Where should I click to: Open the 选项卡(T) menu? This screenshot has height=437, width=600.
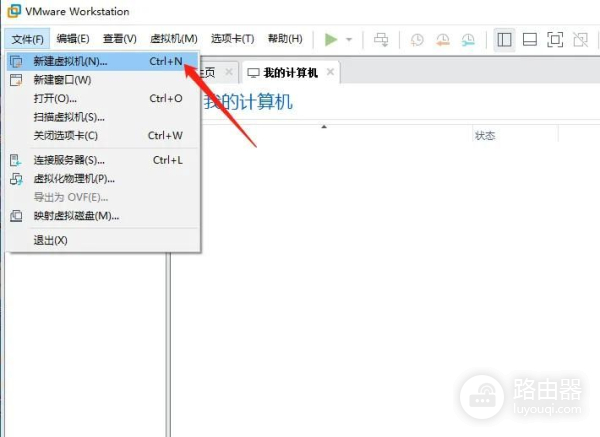[x=232, y=39]
